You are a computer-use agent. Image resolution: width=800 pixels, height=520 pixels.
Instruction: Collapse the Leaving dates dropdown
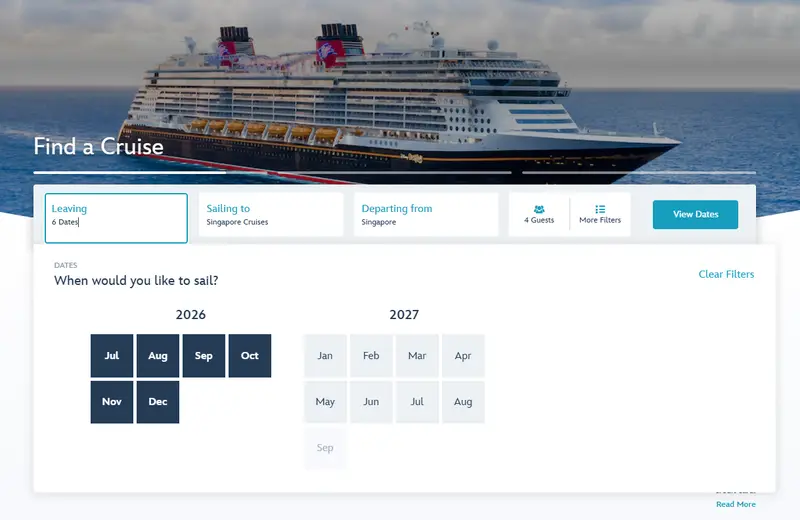(116, 218)
